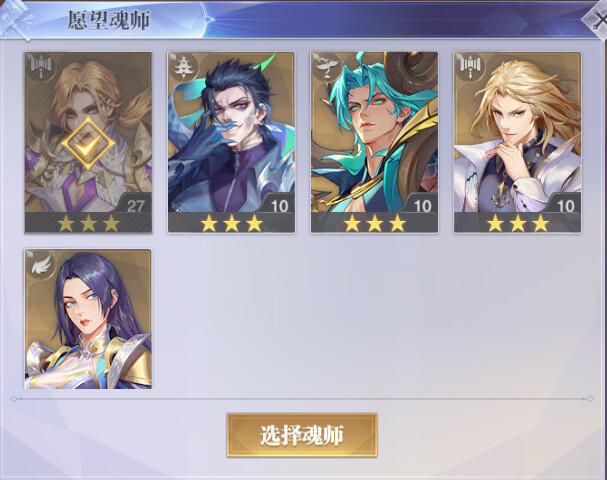Click the 10 badge on dark-haired card
607x480 pixels.
279,206
